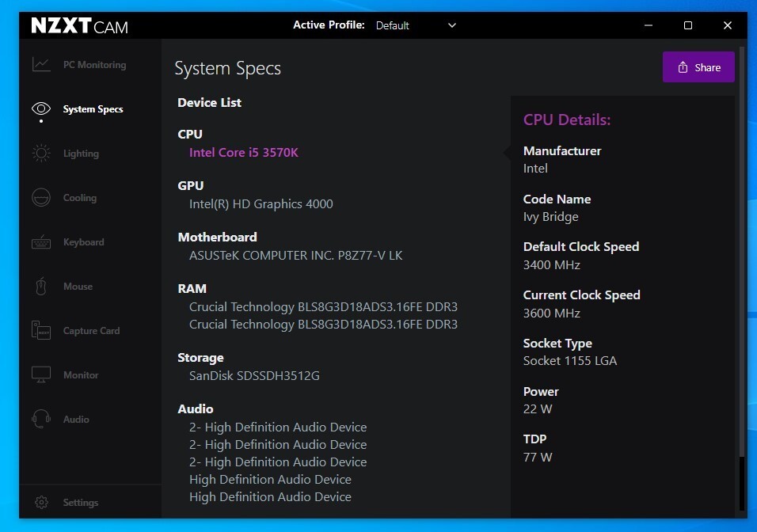Viewport: 757px width, 532px height.
Task: Open Cooling via its circular icon
Action: (x=41, y=197)
